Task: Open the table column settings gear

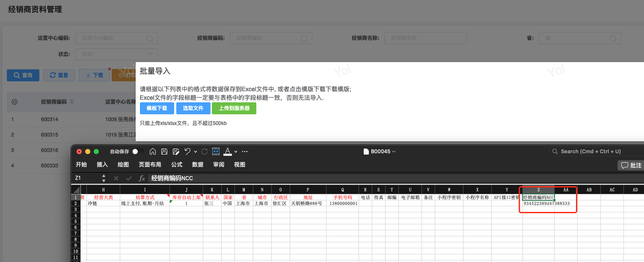Action: click(x=15, y=102)
